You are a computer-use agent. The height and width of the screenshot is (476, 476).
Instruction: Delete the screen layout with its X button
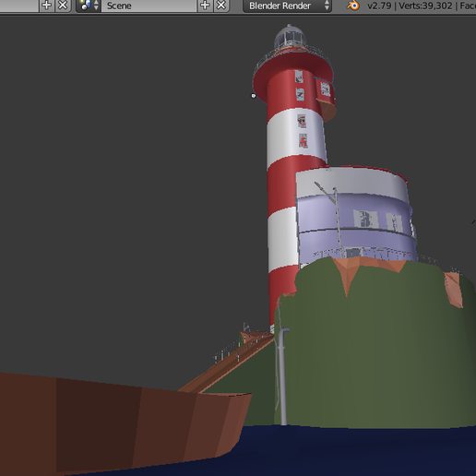[63, 6]
